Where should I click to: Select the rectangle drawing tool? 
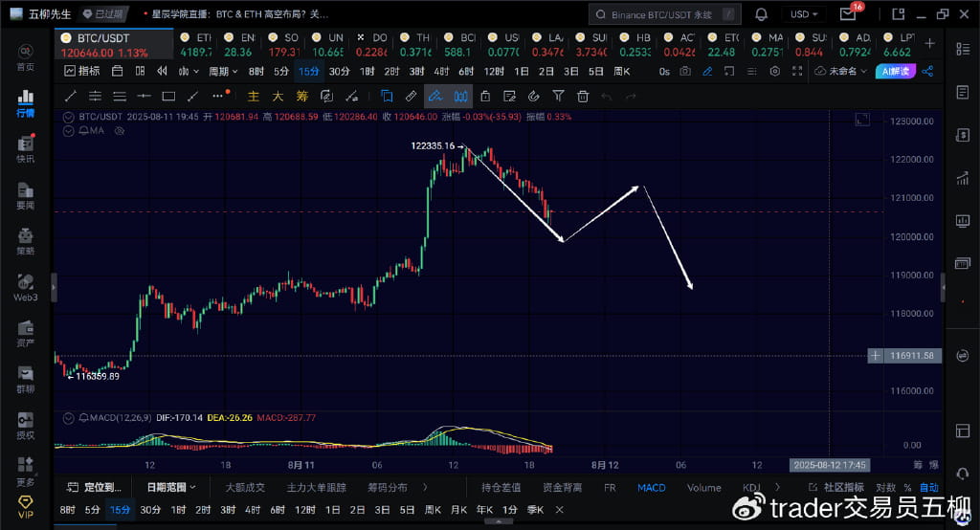point(168,97)
